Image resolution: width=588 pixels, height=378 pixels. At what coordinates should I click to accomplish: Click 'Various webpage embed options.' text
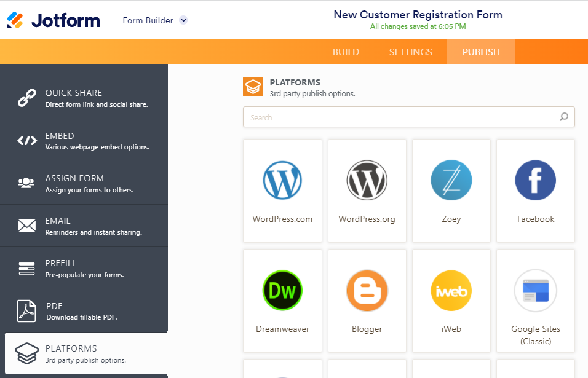[x=98, y=148]
